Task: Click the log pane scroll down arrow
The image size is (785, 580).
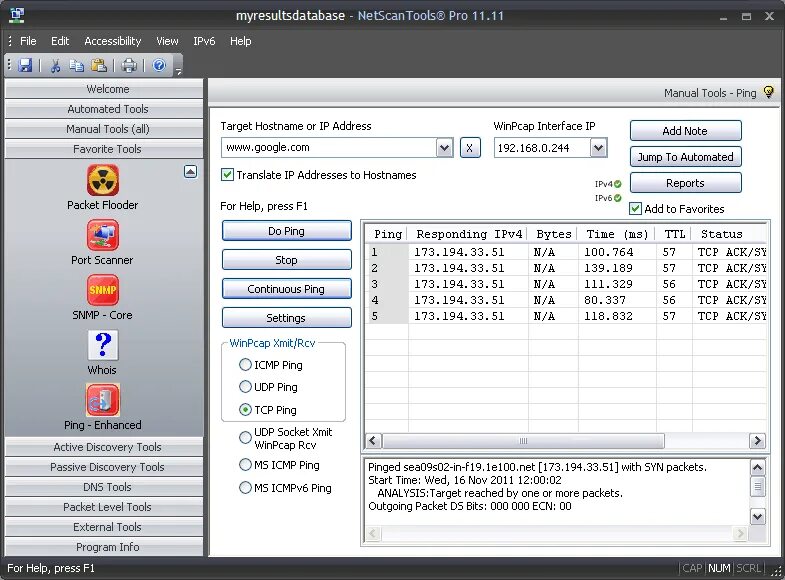Action: [x=757, y=516]
